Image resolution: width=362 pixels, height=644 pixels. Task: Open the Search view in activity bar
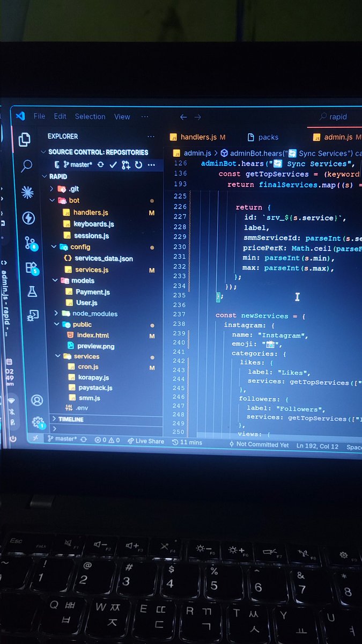(x=26, y=166)
